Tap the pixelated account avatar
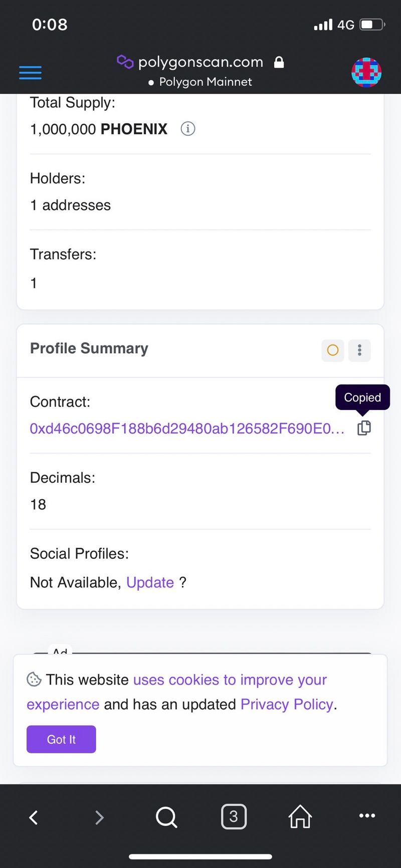 point(366,73)
